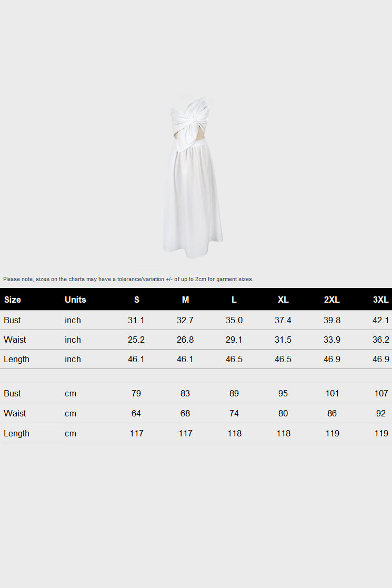
Task: Click the waist value 36.2
Action: pyautogui.click(x=381, y=340)
